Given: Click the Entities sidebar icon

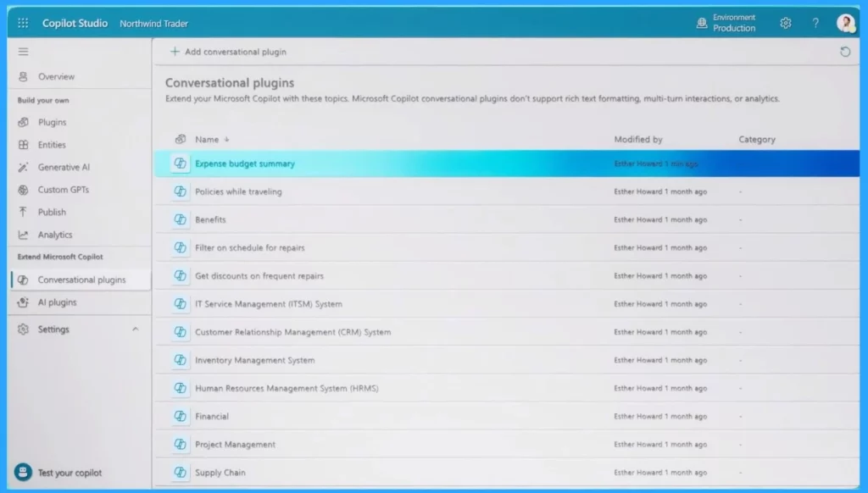Looking at the screenshot, I should (23, 144).
